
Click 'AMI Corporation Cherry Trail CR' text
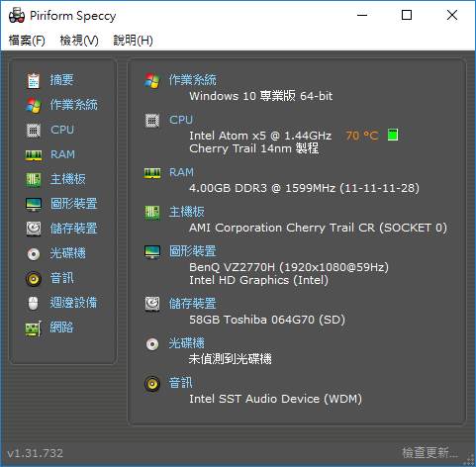coord(282,228)
